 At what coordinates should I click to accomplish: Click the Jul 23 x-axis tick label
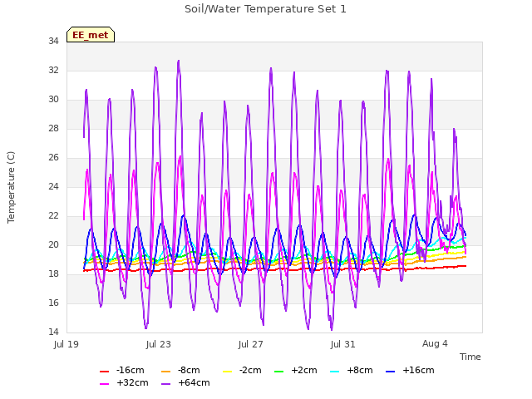coord(159,344)
